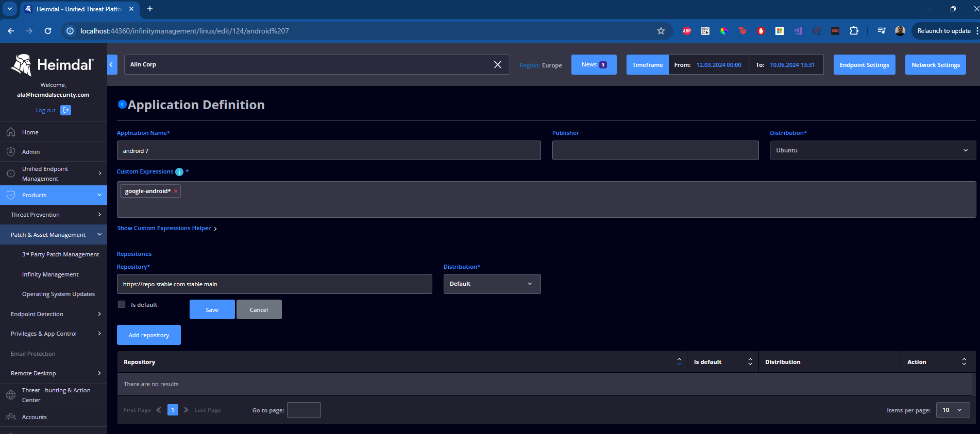The width and height of the screenshot is (980, 434).
Task: Collapse sidebar with the left arrow tab
Action: (x=112, y=64)
